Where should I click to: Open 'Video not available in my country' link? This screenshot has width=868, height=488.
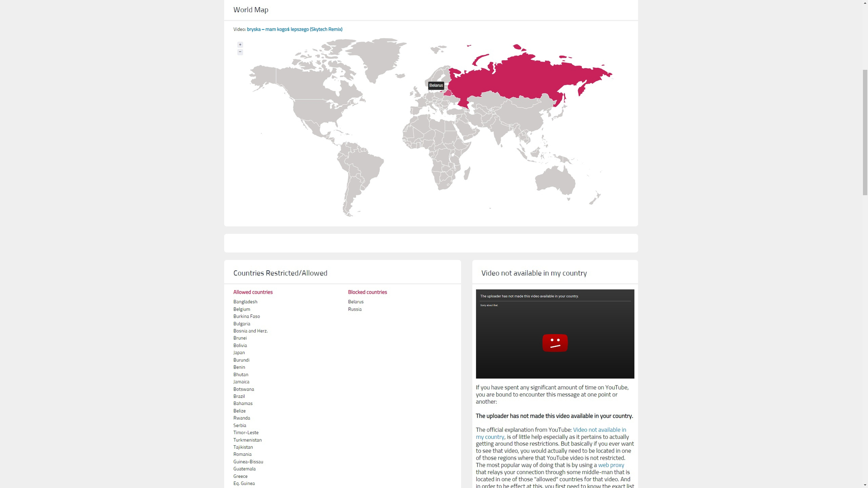tap(599, 430)
